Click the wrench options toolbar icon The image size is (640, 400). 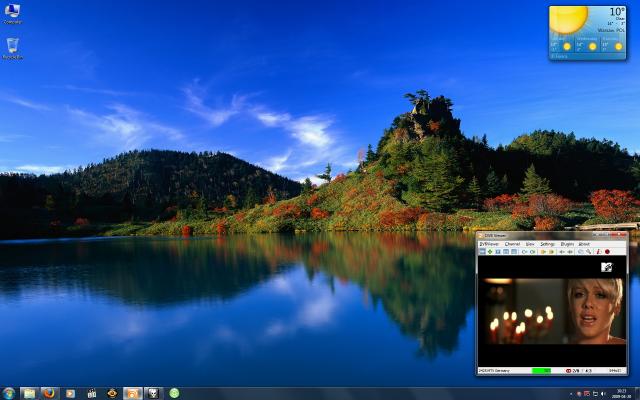pyautogui.click(x=589, y=252)
